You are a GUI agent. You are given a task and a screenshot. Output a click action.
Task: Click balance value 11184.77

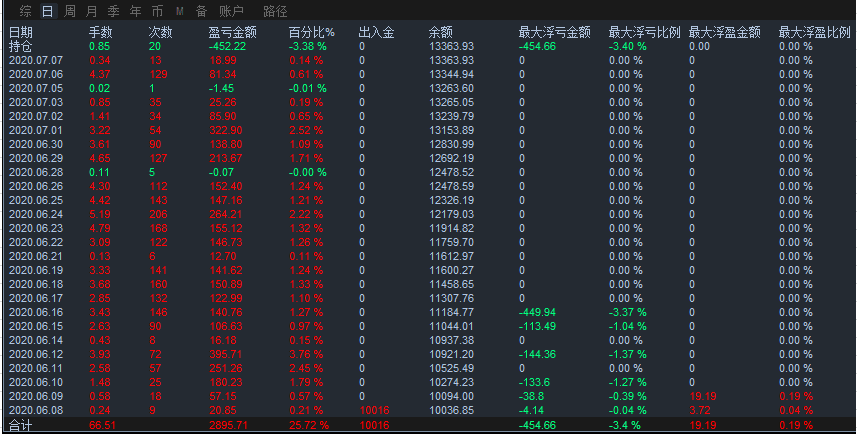(451, 312)
